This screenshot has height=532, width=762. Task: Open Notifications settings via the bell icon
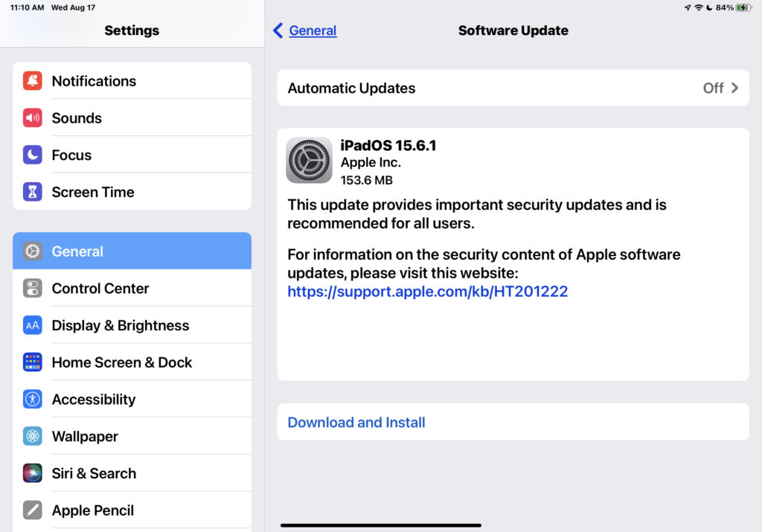coord(32,80)
